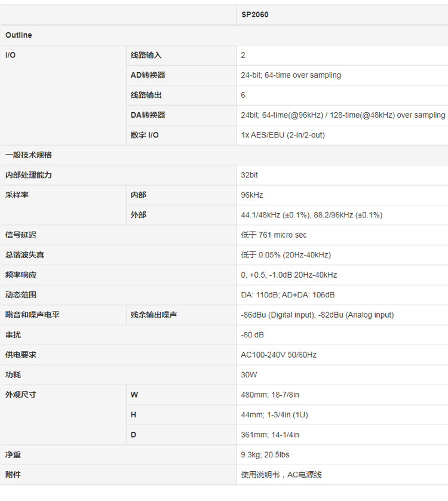Select the -80 dB value

252,335
